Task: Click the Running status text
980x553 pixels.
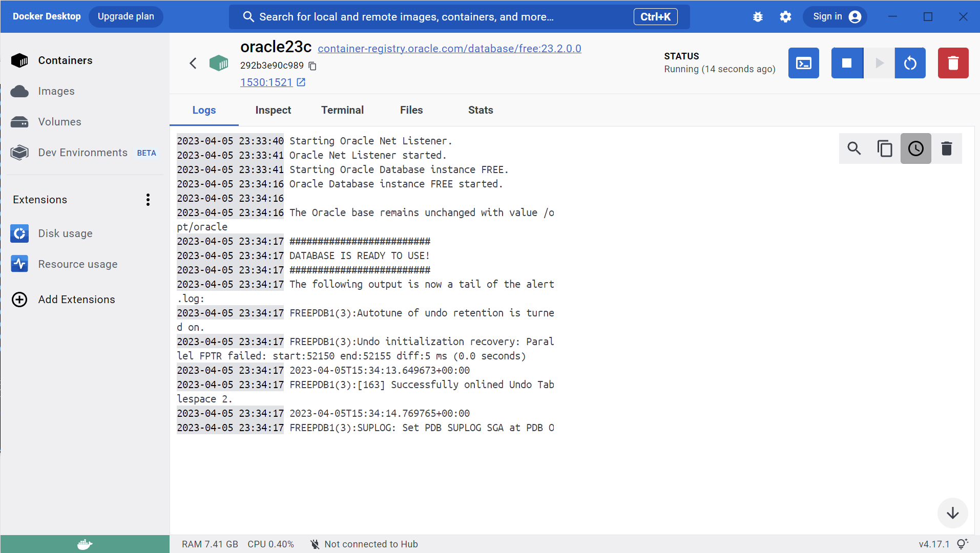Action: coord(720,69)
